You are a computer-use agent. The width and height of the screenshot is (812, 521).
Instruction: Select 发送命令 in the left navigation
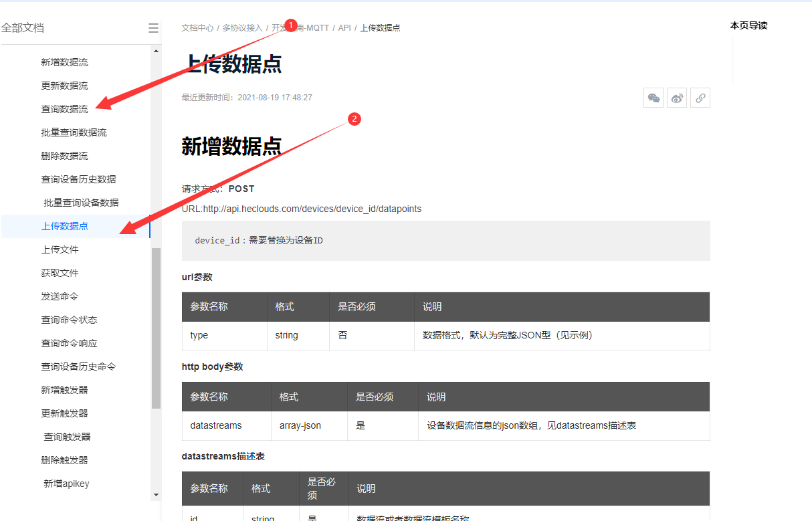coord(61,296)
